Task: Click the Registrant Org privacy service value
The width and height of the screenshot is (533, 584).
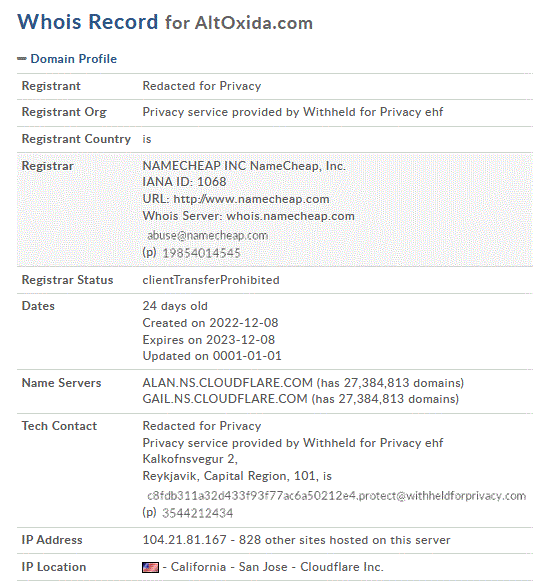Action: tap(293, 112)
